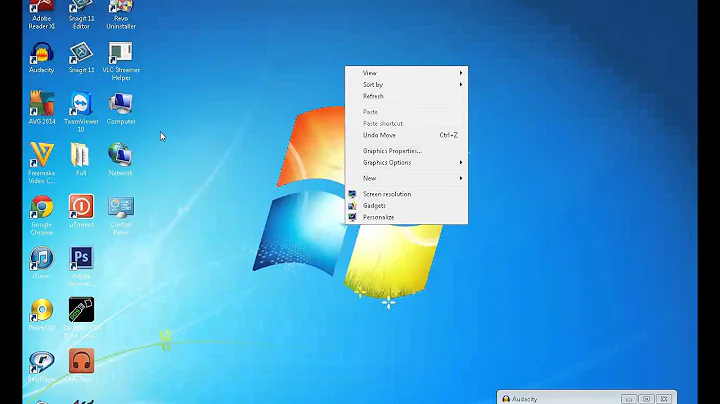
Task: Select the Audacity desktop shortcut icon
Action: point(42,58)
